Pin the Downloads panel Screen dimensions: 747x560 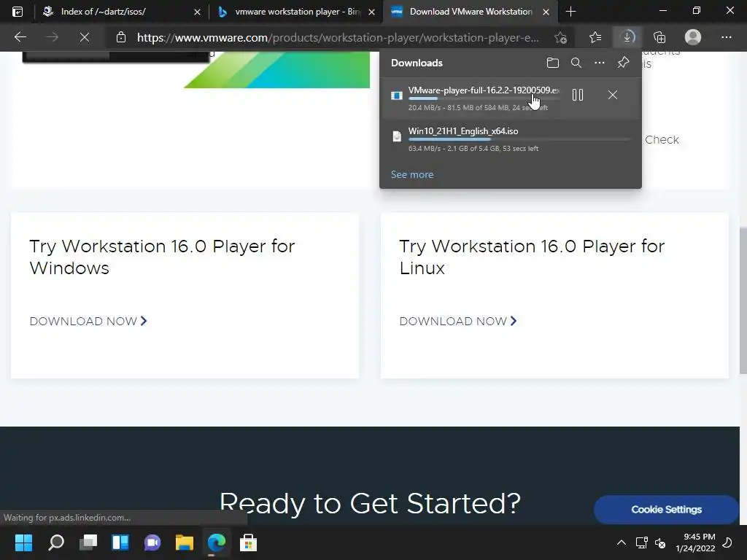point(623,63)
